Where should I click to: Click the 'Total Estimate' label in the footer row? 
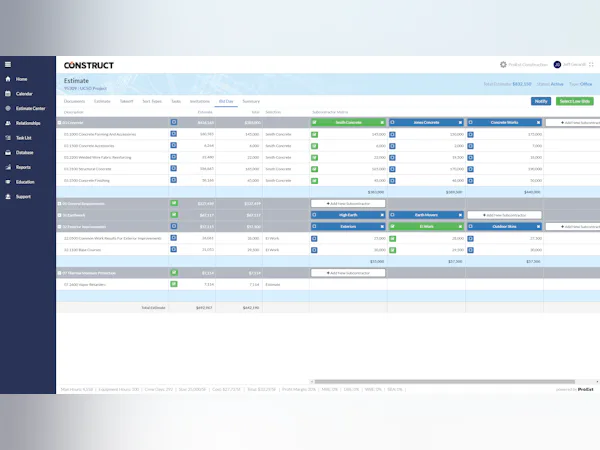153,308
